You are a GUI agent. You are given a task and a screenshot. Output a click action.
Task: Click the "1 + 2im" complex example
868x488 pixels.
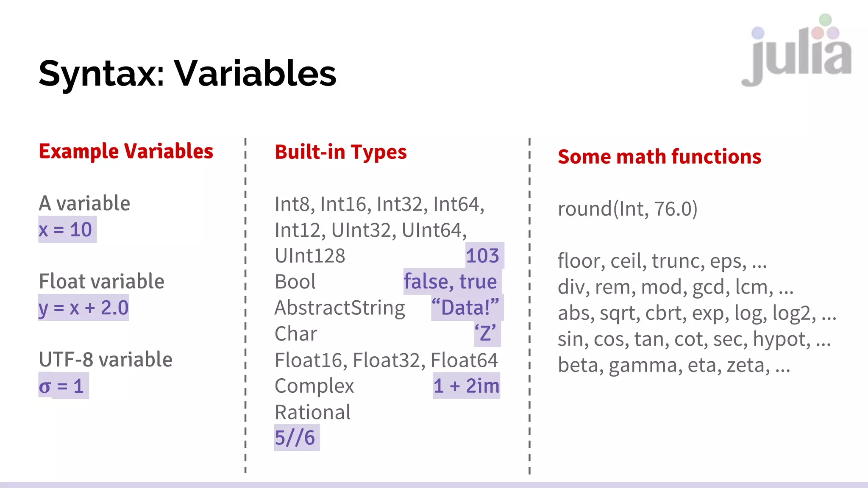click(466, 386)
